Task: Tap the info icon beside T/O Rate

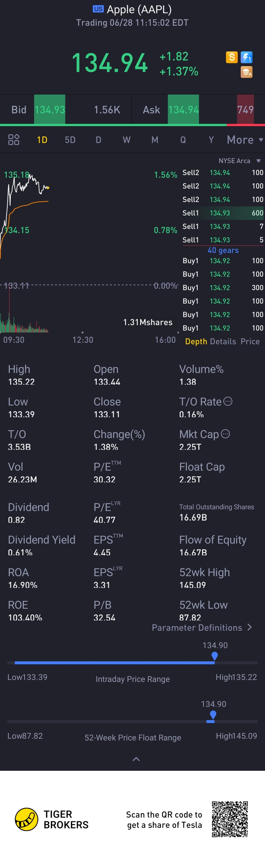Action: tap(228, 401)
